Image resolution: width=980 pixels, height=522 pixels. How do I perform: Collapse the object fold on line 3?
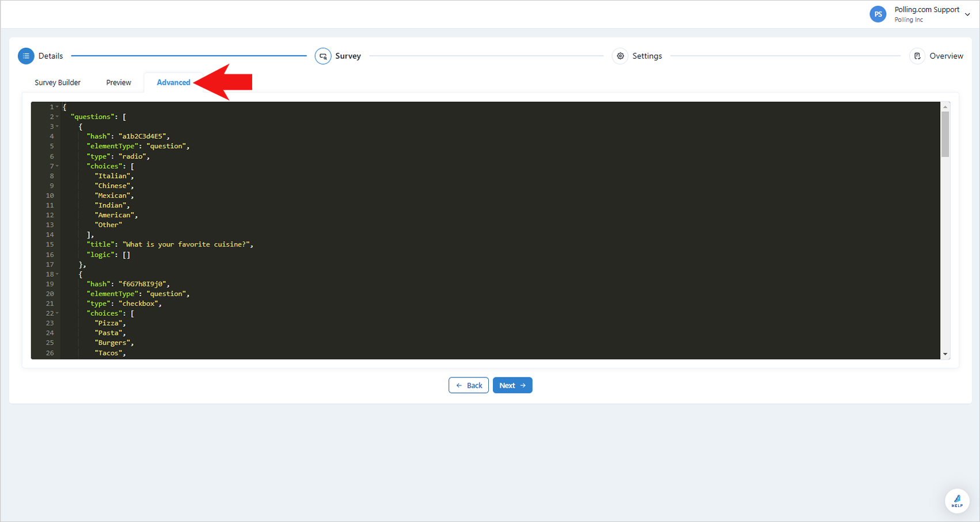(x=57, y=127)
